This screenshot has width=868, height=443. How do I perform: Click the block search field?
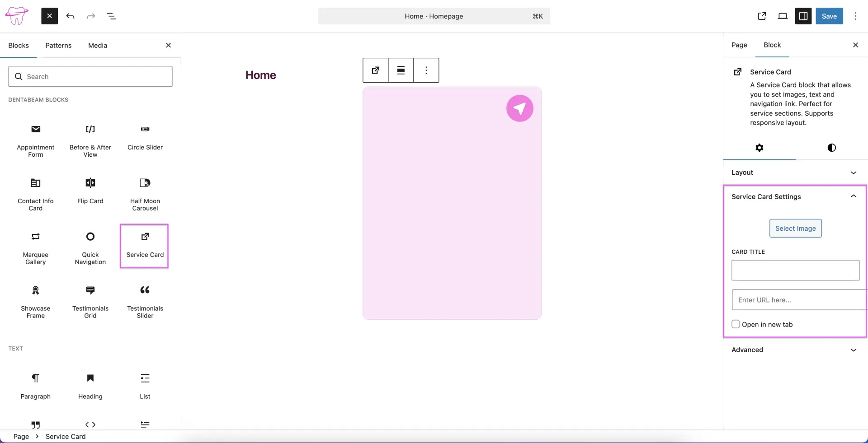tap(90, 76)
